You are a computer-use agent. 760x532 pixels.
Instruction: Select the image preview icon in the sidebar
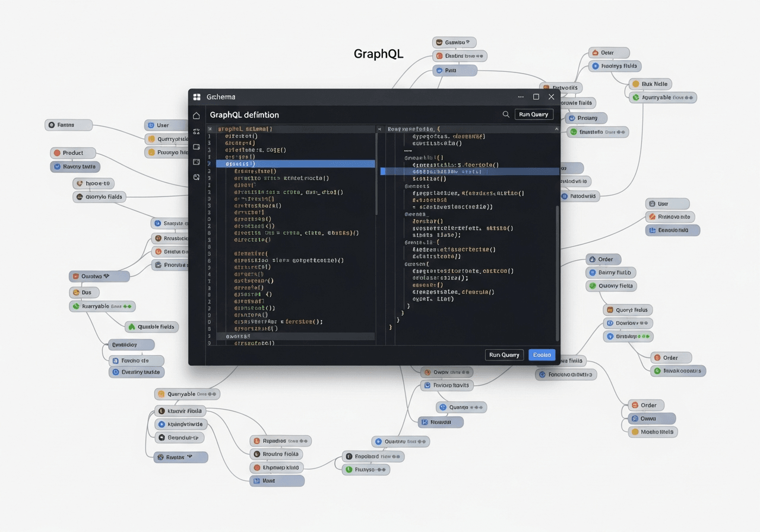point(197,162)
